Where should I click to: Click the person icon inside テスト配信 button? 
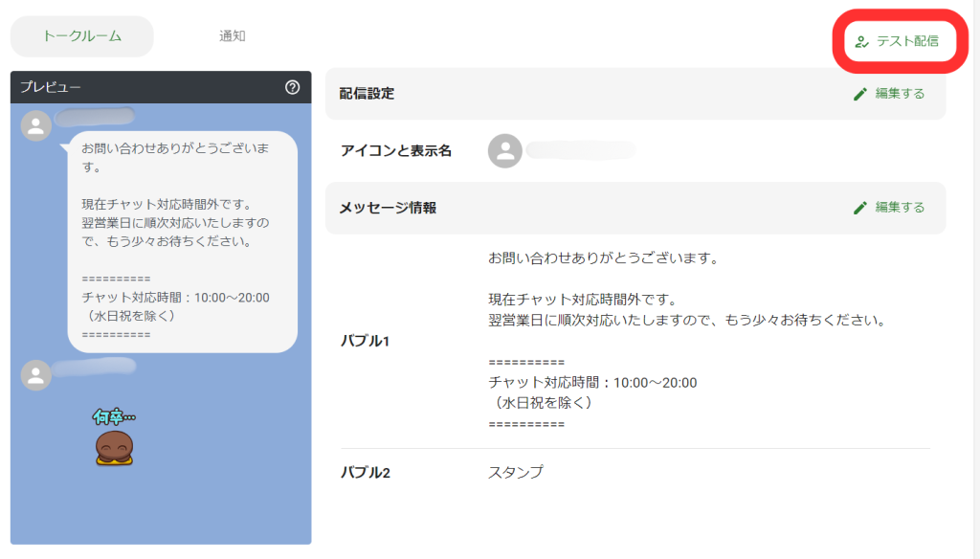859,42
